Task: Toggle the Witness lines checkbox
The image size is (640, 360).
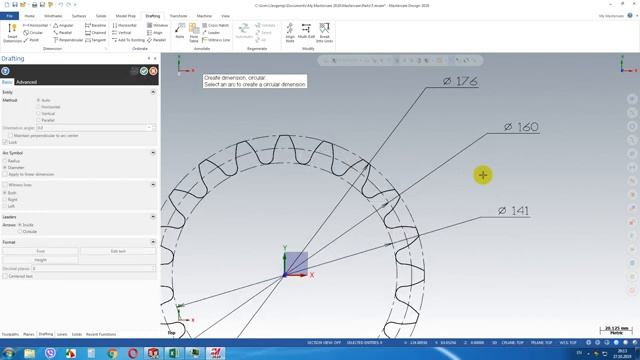Action: click(x=5, y=185)
